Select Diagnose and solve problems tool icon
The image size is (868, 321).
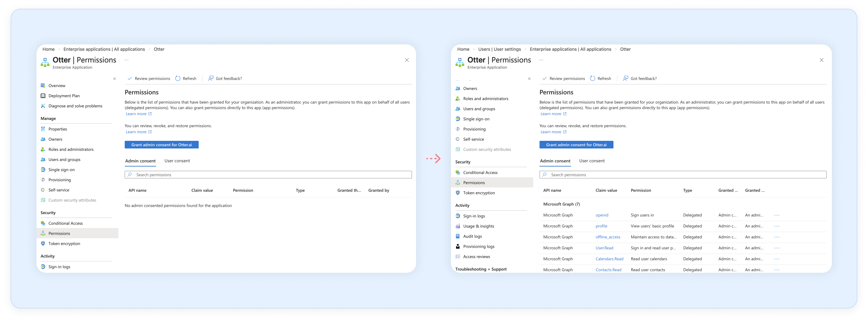[43, 106]
